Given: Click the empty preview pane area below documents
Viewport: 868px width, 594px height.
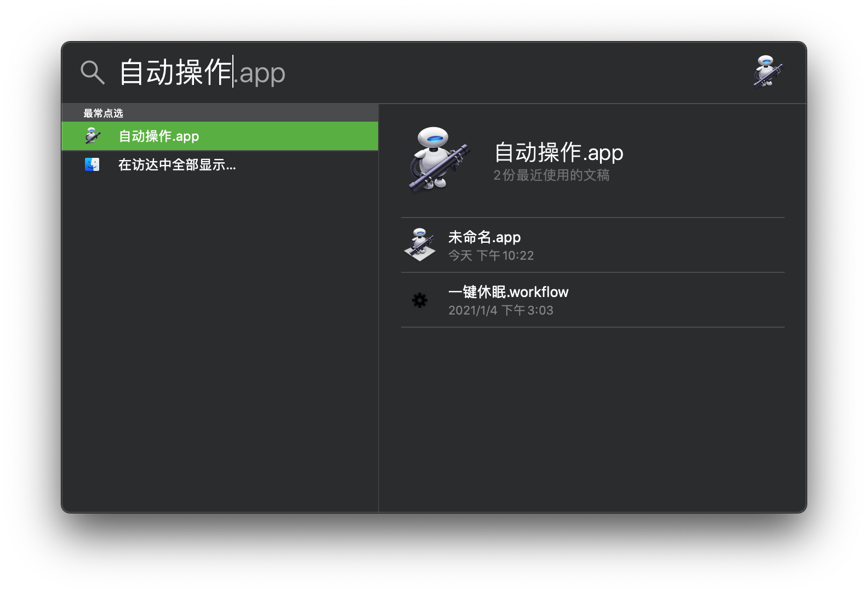Looking at the screenshot, I should click(x=592, y=419).
